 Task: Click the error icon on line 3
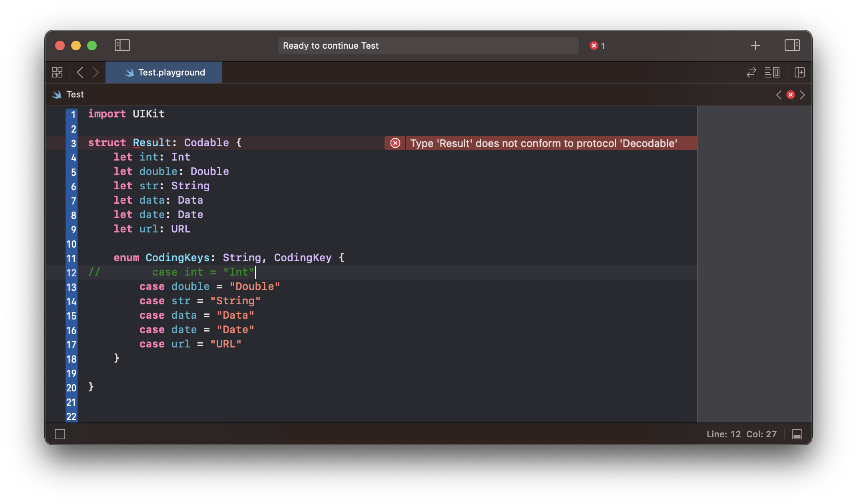395,143
